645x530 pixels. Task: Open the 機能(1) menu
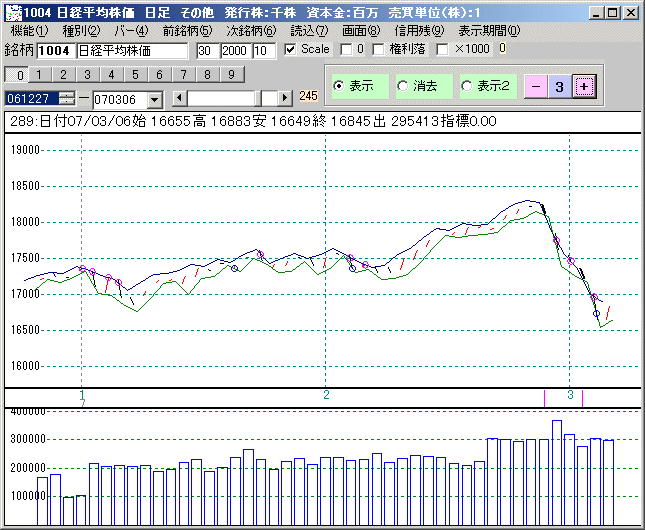[29, 31]
